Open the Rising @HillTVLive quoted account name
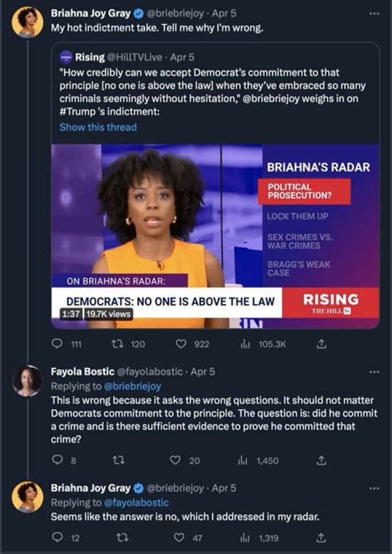The height and width of the screenshot is (554, 392). pos(90,57)
